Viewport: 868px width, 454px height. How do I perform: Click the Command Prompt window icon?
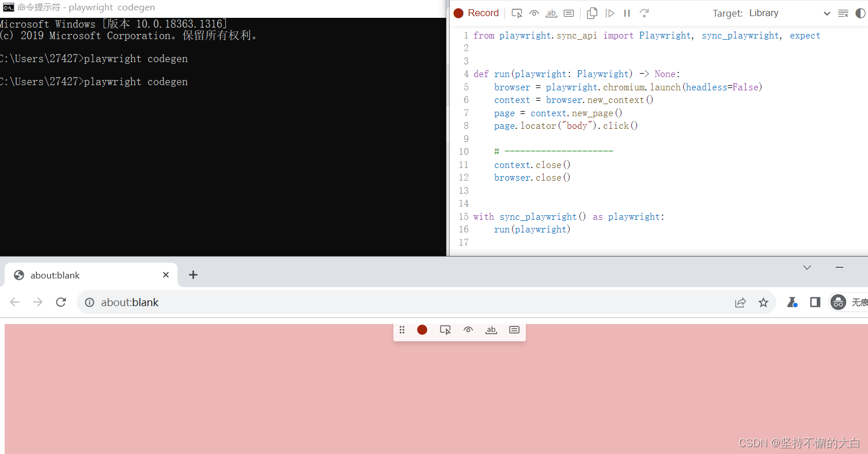coord(9,7)
